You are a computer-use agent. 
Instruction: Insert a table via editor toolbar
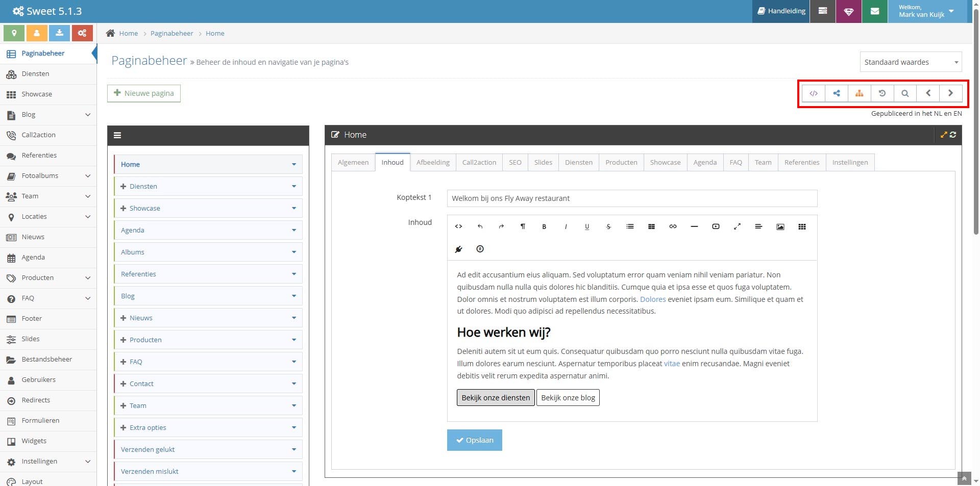(x=651, y=226)
